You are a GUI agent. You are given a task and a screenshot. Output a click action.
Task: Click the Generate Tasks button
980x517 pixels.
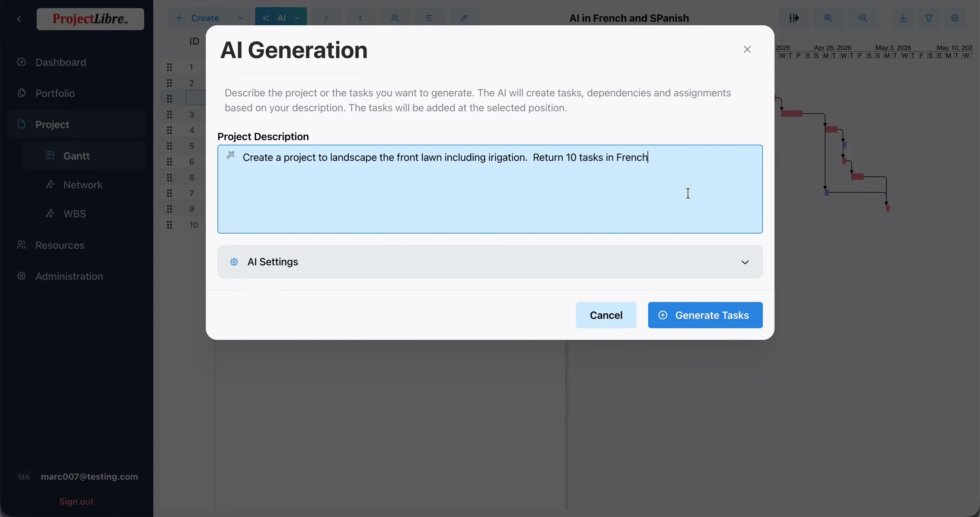point(705,315)
